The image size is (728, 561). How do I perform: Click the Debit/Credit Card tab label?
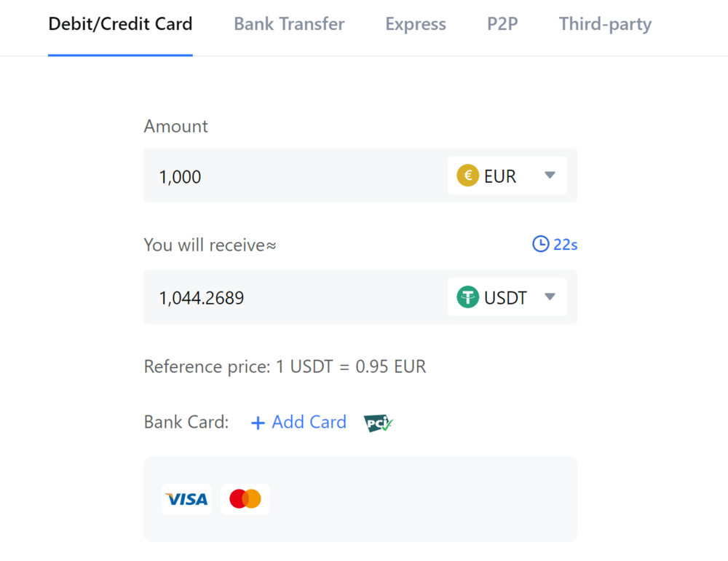coord(120,23)
